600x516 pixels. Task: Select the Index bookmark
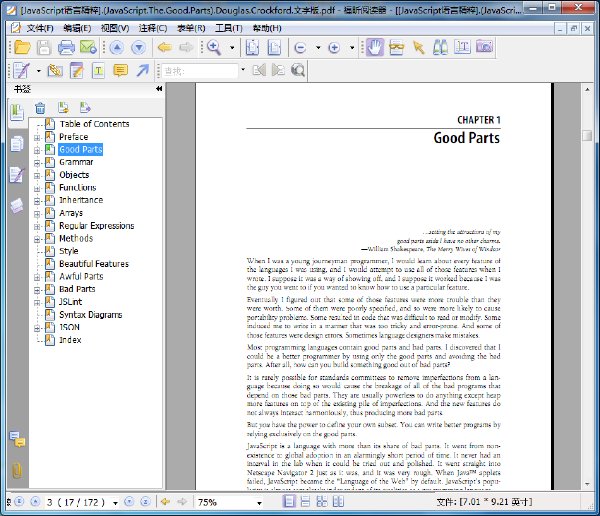pos(70,340)
